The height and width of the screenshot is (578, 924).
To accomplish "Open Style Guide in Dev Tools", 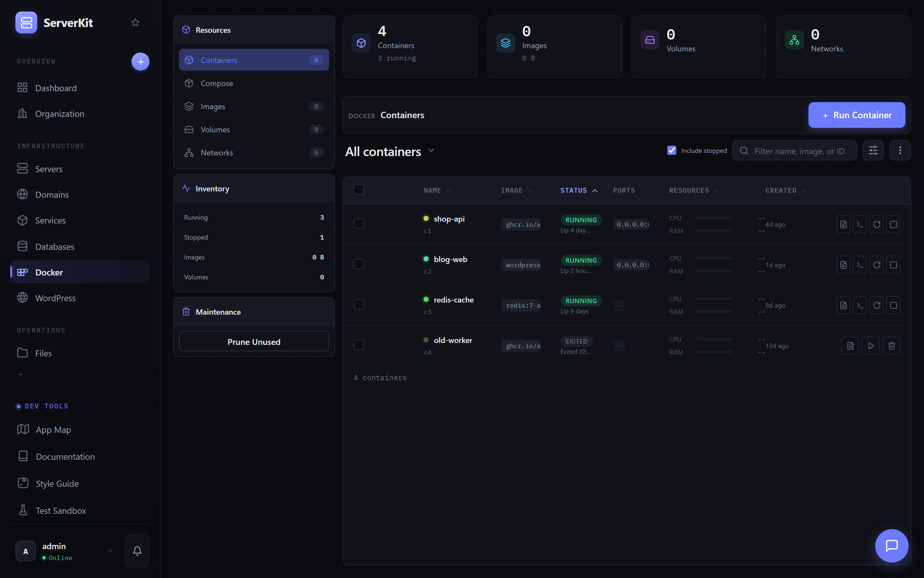I will (80, 483).
